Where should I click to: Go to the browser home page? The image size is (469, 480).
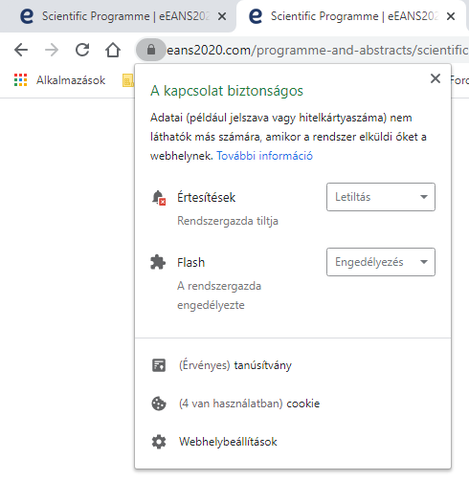[113, 50]
